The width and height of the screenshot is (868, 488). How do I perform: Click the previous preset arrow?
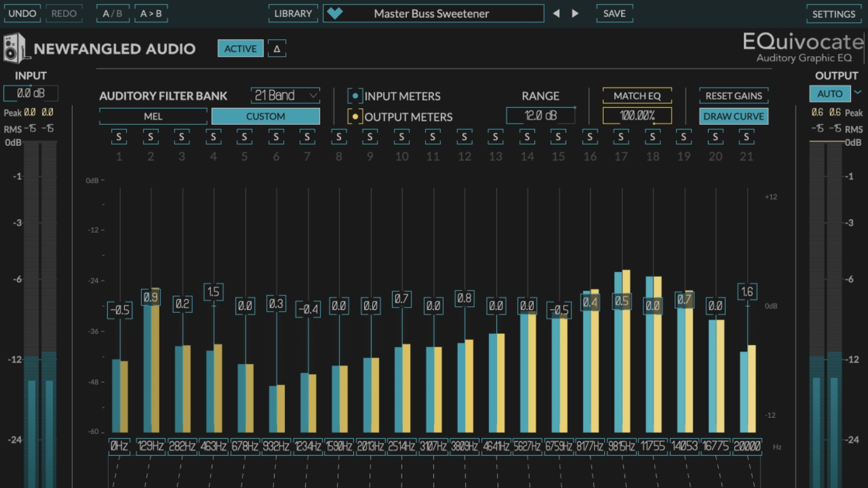pyautogui.click(x=557, y=13)
